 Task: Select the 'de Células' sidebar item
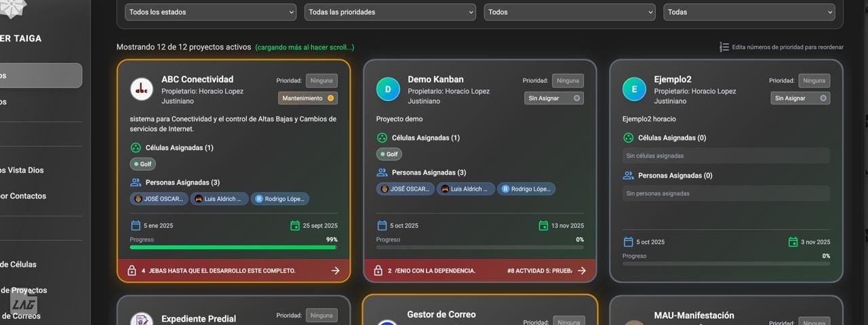pyautogui.click(x=19, y=265)
